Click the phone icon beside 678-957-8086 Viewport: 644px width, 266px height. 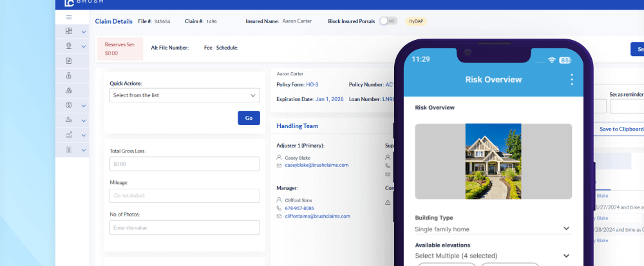(279, 208)
